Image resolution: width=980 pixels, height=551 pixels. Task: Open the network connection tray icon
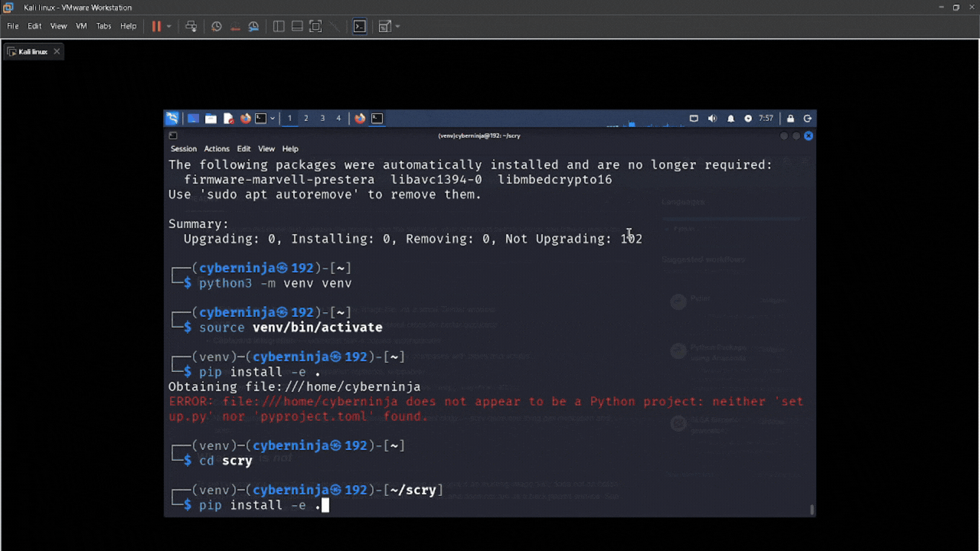coord(694,119)
